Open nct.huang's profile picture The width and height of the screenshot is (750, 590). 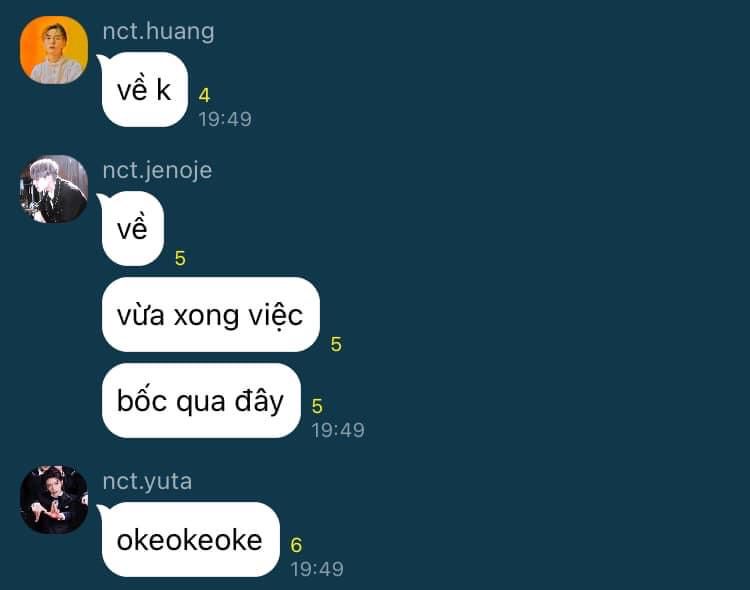[x=54, y=50]
